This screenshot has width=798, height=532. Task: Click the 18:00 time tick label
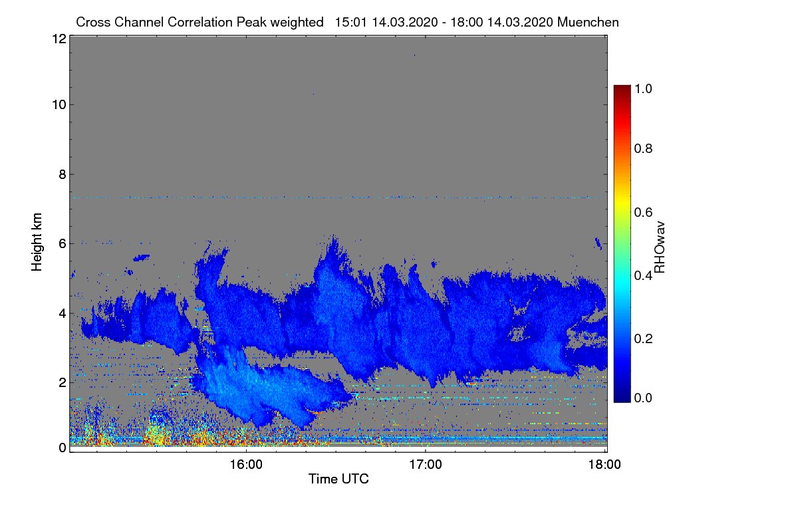[x=605, y=465]
